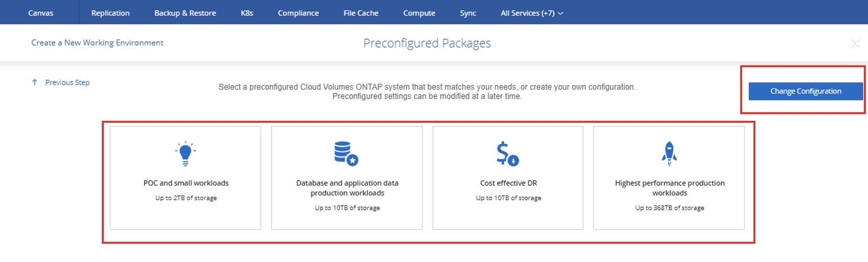Viewport: 868px width, 262px height.
Task: Click the rocket icon for highest performance
Action: [669, 154]
